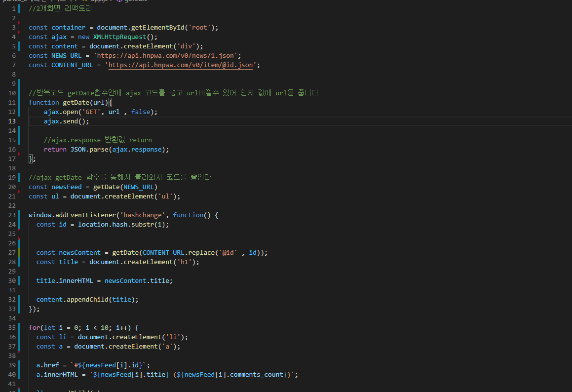Click 'innerHTML' on line 30
Screen dimensions: 572x392
click(76, 281)
